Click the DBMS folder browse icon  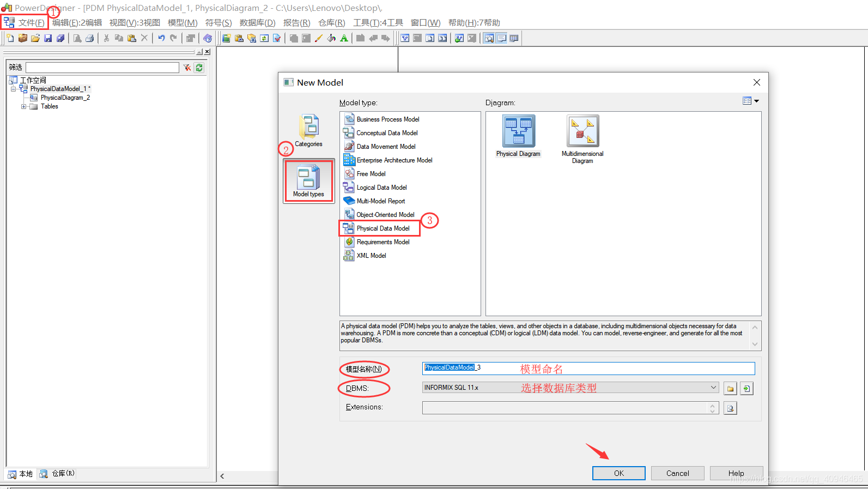tap(731, 389)
